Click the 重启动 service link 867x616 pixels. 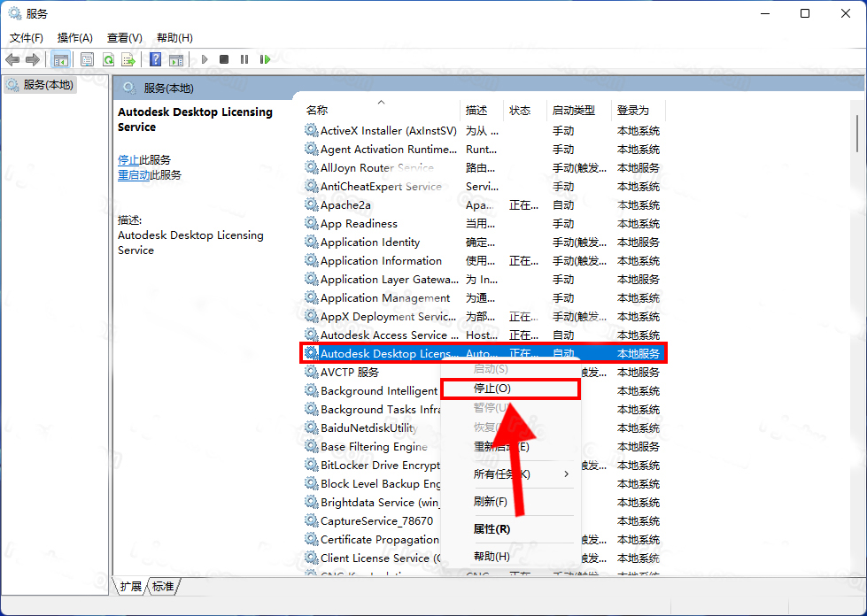coord(134,175)
